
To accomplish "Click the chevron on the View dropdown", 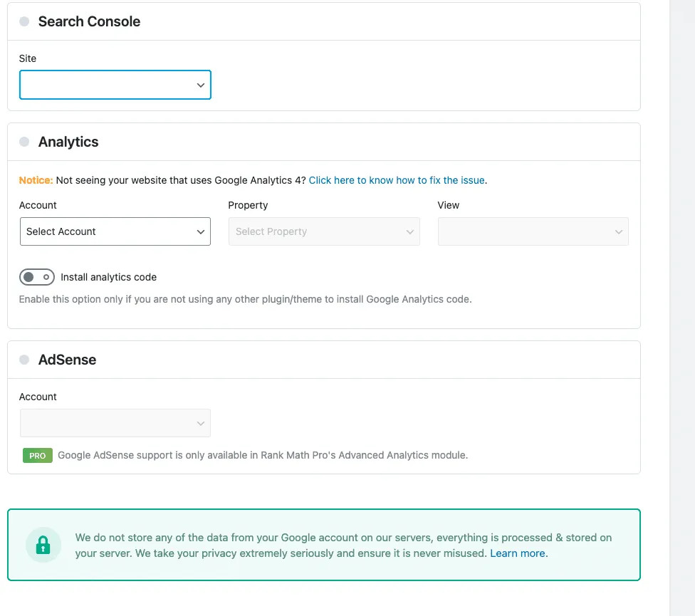I will click(618, 231).
